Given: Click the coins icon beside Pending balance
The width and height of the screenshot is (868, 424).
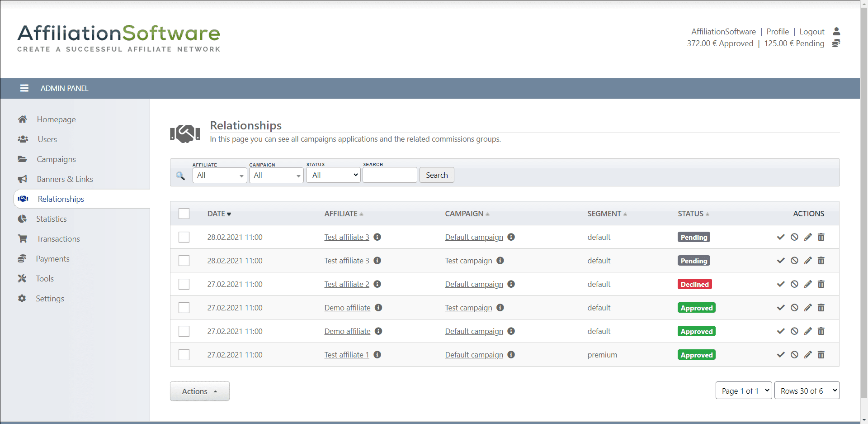Looking at the screenshot, I should pyautogui.click(x=836, y=43).
